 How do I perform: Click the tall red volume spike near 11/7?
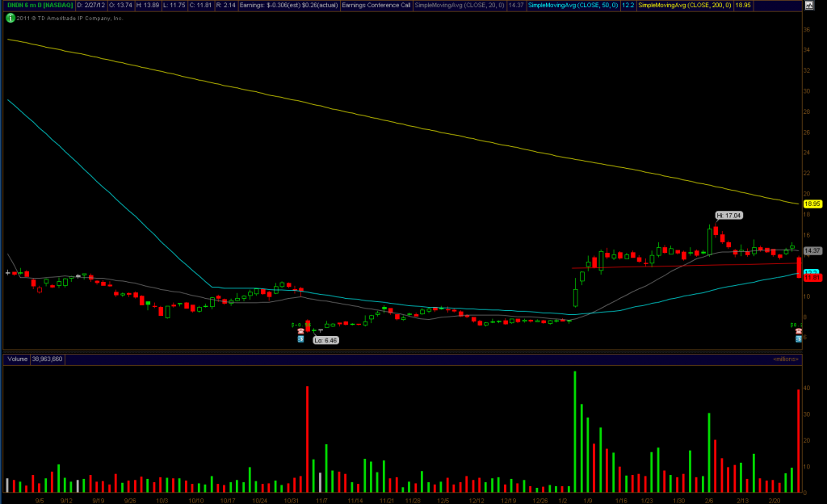(x=308, y=439)
